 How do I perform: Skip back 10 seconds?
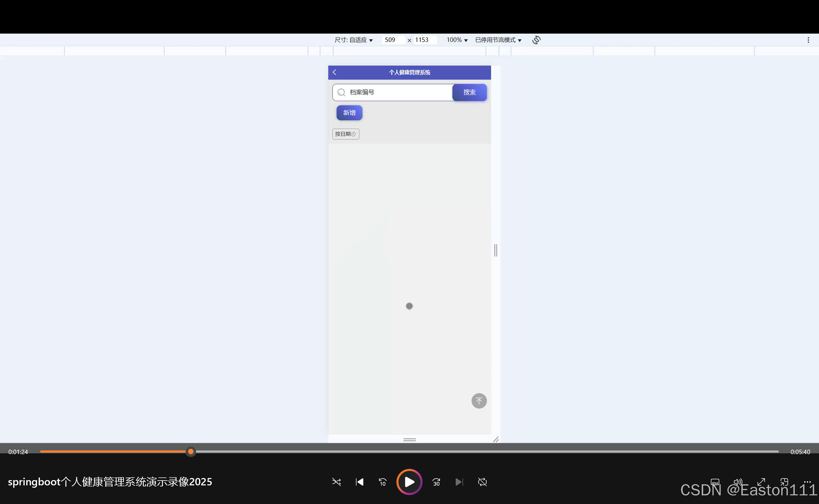pyautogui.click(x=382, y=482)
